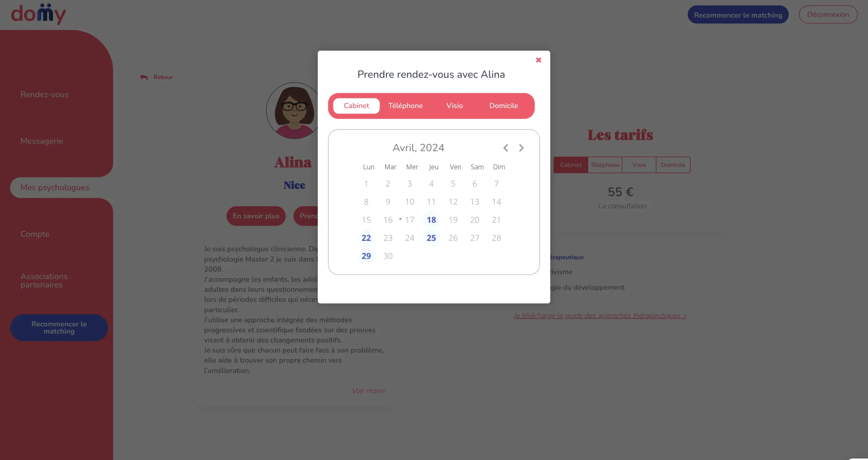Image resolution: width=868 pixels, height=460 pixels.
Task: Expand the Rendez-vous sidebar section
Action: coord(45,94)
